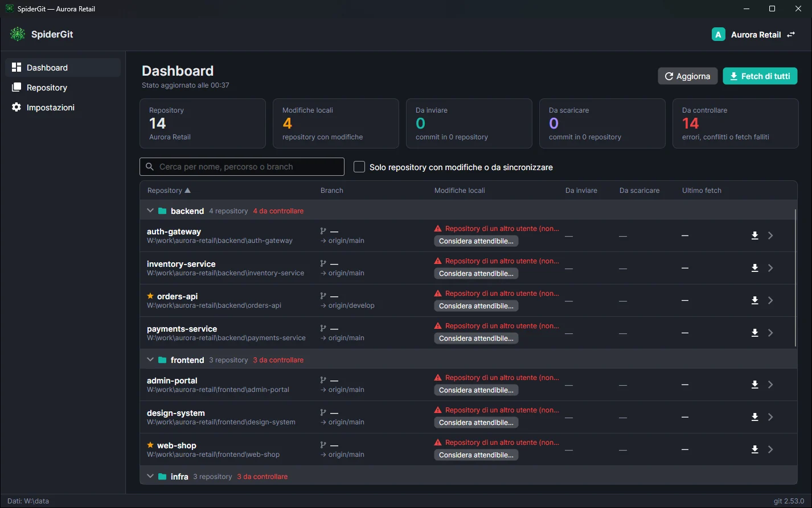812x508 pixels.
Task: Collapse the backend group
Action: click(150, 210)
